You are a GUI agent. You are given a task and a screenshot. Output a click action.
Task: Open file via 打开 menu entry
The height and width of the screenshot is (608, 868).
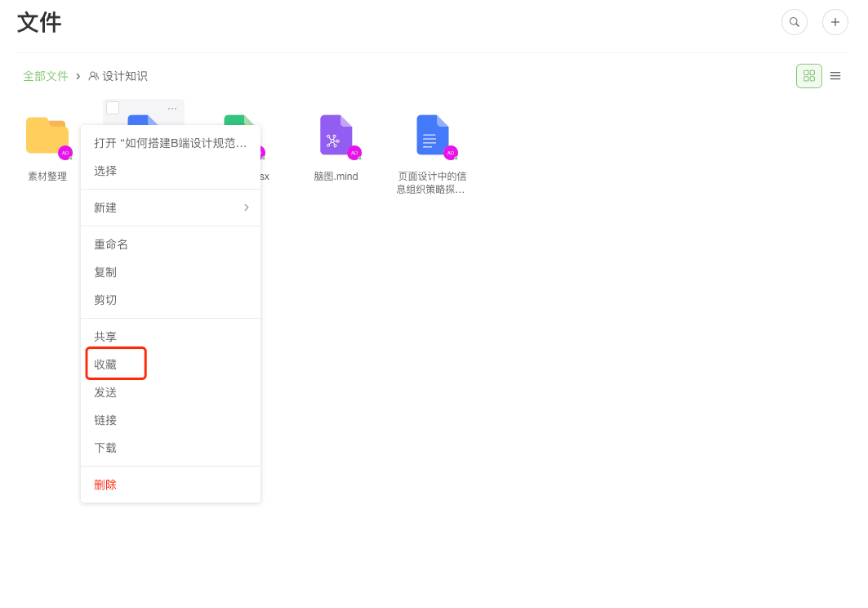click(x=170, y=143)
